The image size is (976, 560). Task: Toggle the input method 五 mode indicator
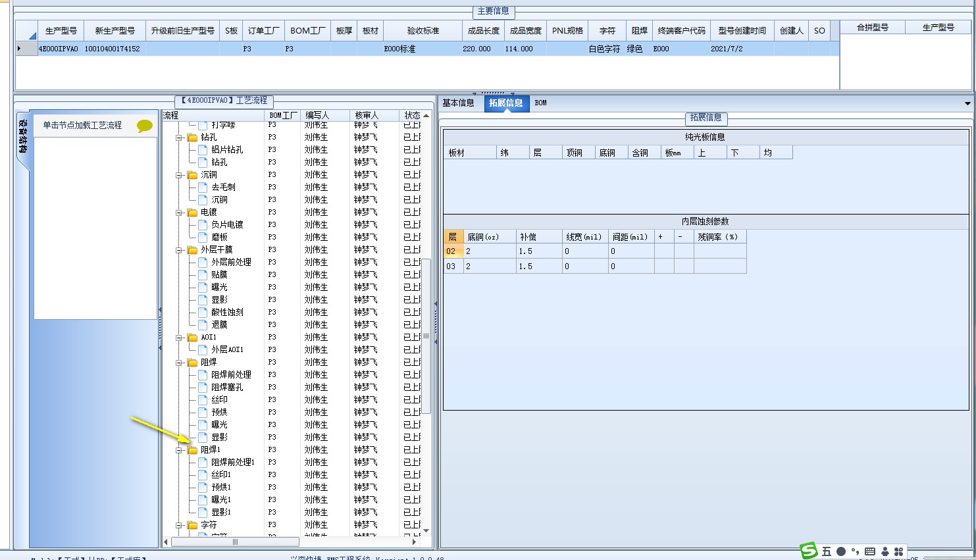[x=827, y=551]
